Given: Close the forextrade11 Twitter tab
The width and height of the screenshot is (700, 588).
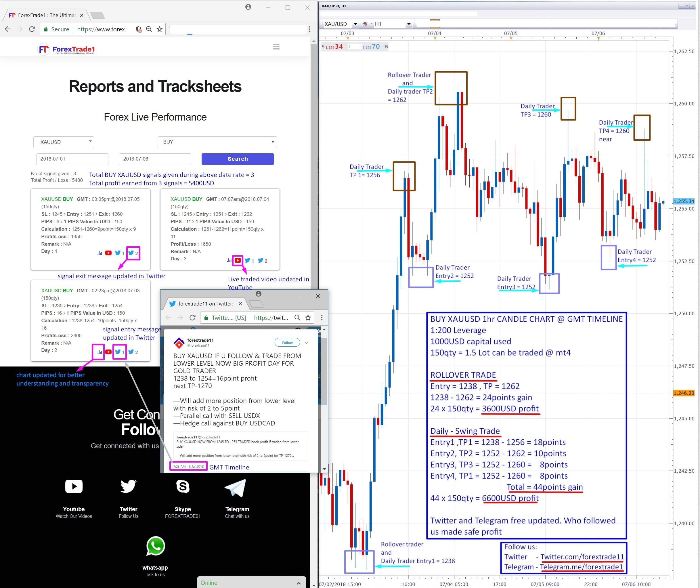Looking at the screenshot, I should (240, 304).
